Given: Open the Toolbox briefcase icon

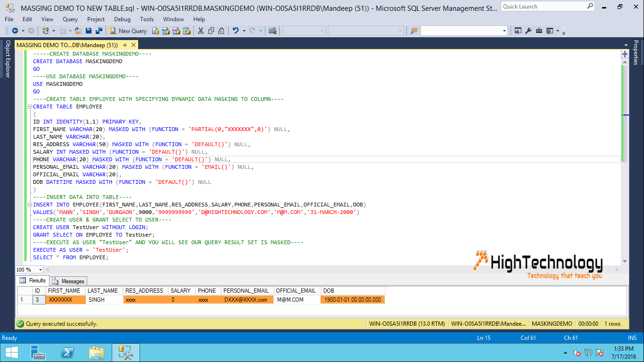Looking at the screenshot, I should [x=538, y=31].
